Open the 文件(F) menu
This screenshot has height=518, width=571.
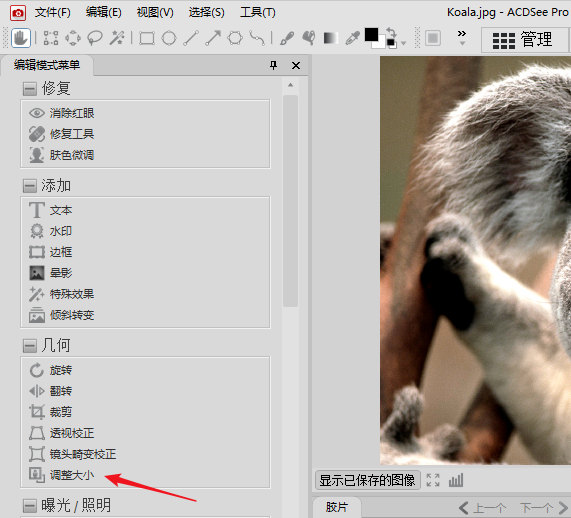(x=52, y=12)
